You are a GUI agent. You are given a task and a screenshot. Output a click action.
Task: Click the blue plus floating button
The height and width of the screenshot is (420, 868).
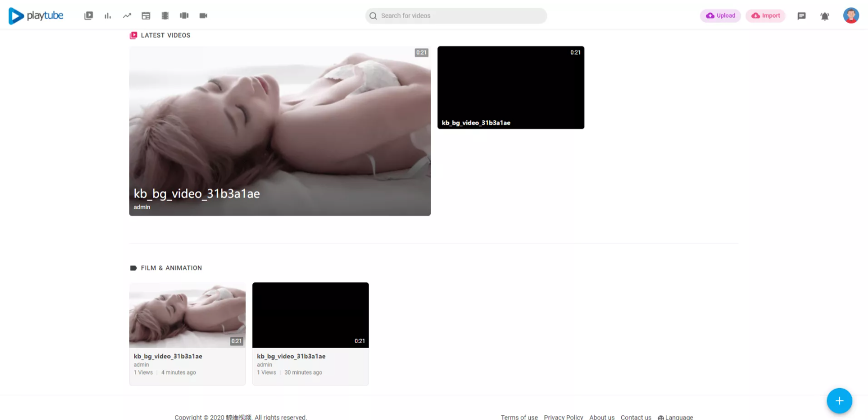click(x=839, y=401)
